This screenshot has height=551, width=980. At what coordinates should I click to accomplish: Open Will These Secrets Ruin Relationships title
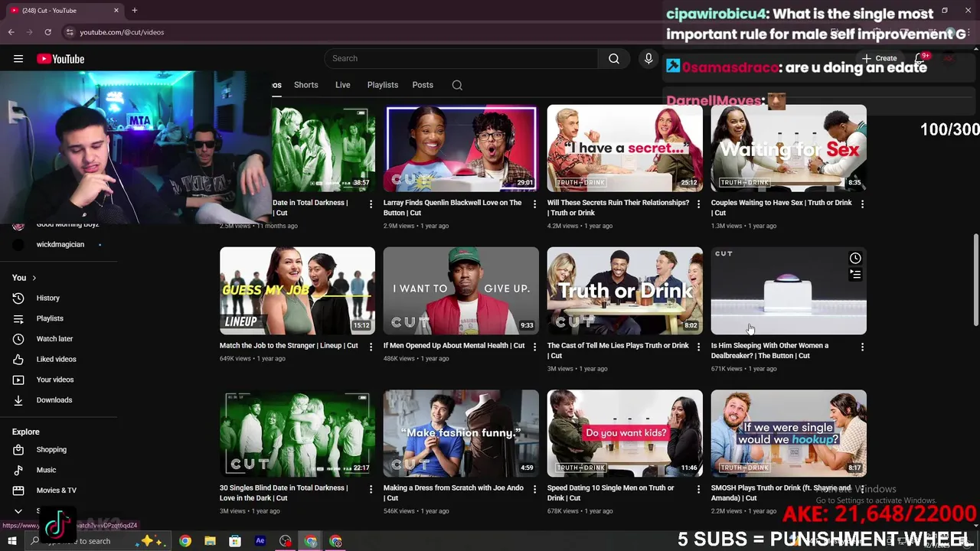pyautogui.click(x=618, y=208)
